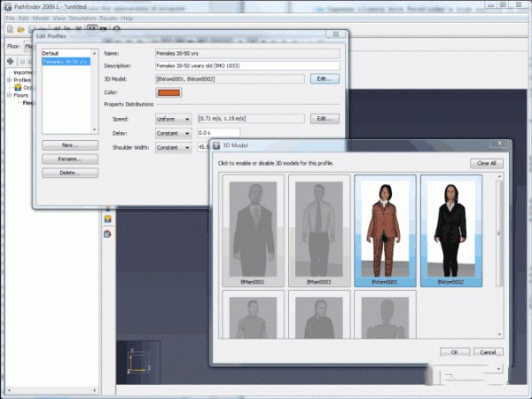The image size is (532, 399).
Task: Open the Results menu
Action: [x=109, y=18]
